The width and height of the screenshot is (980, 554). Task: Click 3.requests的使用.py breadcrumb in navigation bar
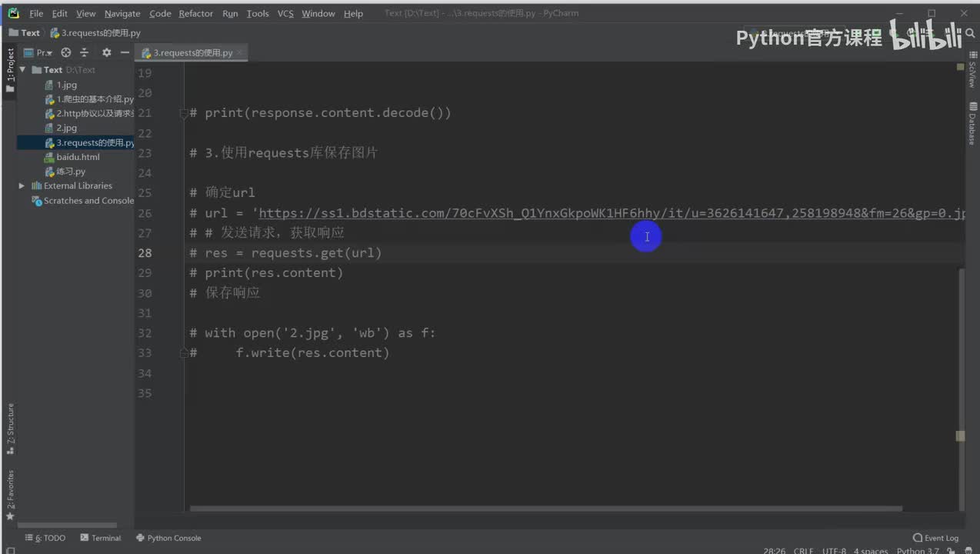coord(95,33)
